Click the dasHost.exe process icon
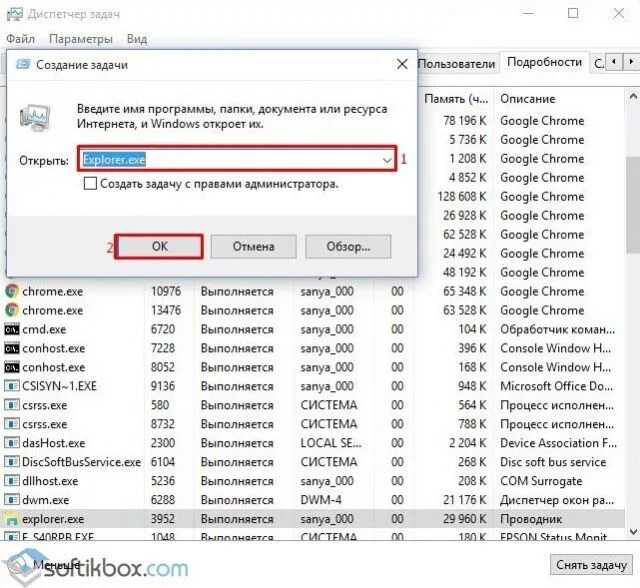640x588 pixels. [12, 443]
